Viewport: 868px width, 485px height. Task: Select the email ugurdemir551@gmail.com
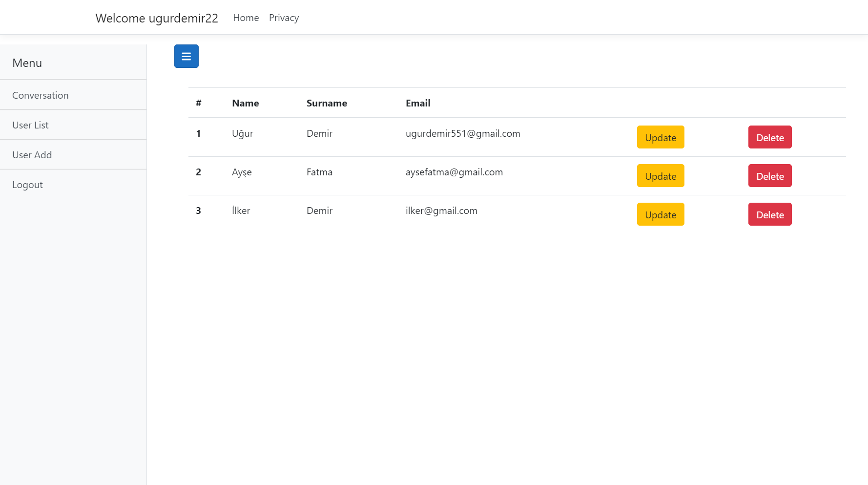[x=463, y=133]
